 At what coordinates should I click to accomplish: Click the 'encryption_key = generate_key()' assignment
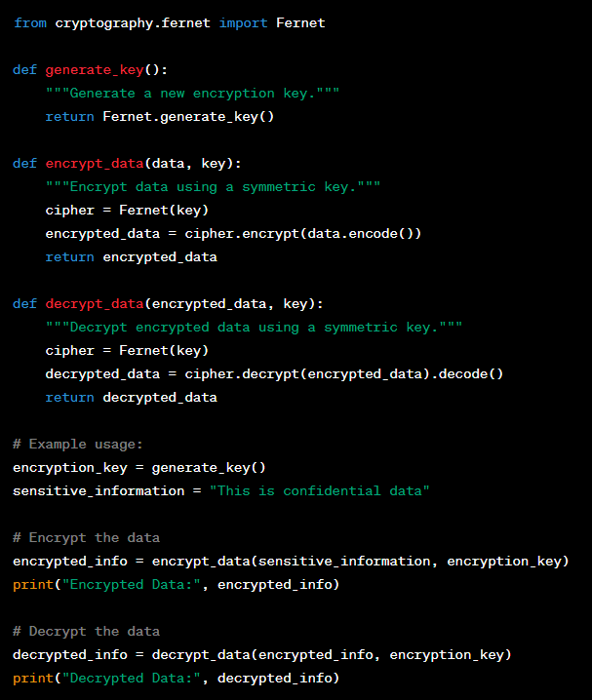pos(139,468)
